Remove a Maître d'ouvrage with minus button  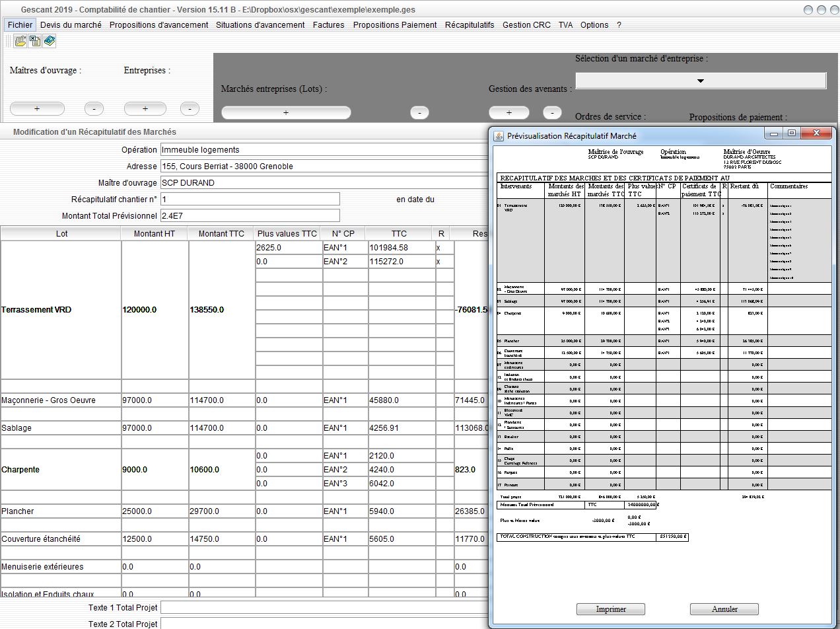click(x=94, y=109)
